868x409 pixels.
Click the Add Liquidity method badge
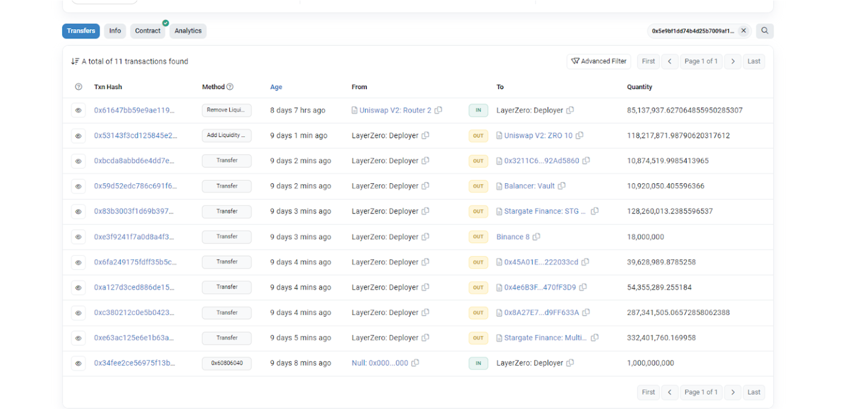point(226,135)
